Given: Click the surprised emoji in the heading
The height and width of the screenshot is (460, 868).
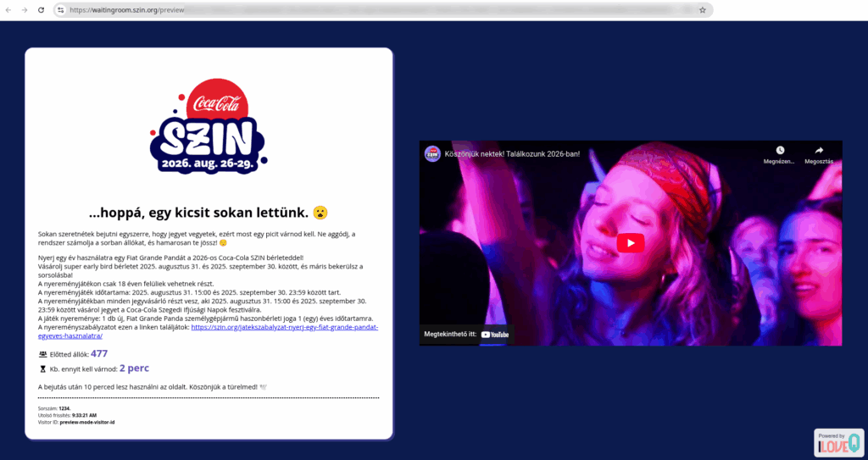Looking at the screenshot, I should tap(320, 212).
